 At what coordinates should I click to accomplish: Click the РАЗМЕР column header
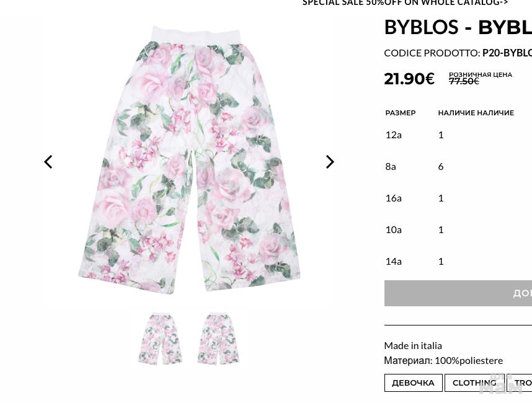[401, 113]
